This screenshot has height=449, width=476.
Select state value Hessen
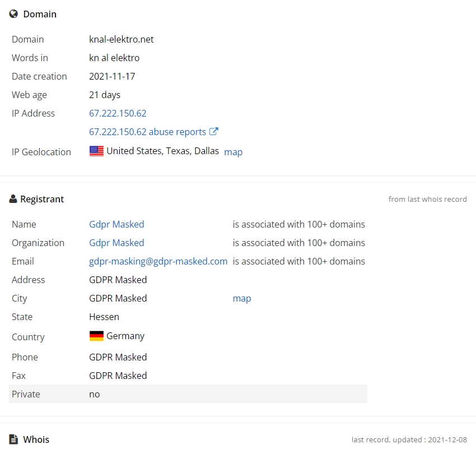click(x=104, y=317)
